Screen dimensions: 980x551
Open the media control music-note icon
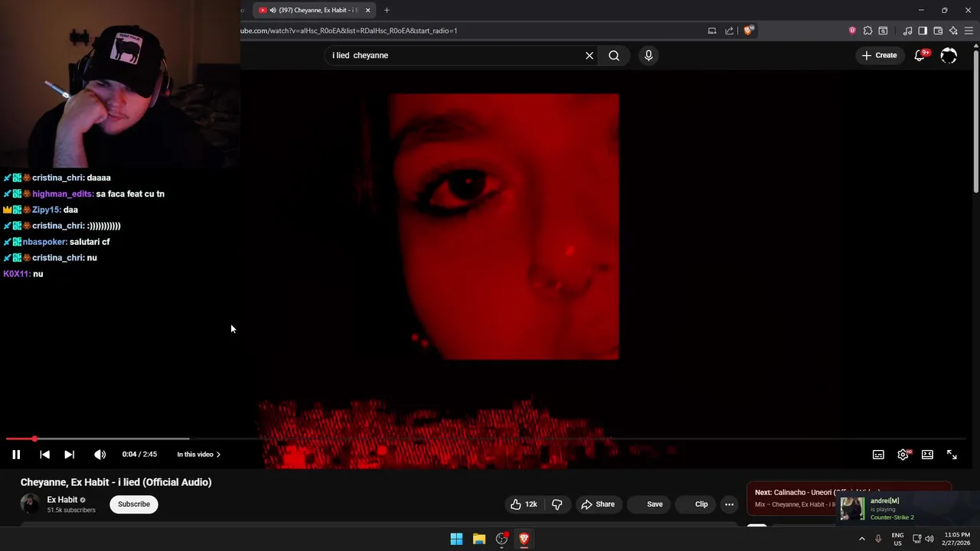[908, 31]
